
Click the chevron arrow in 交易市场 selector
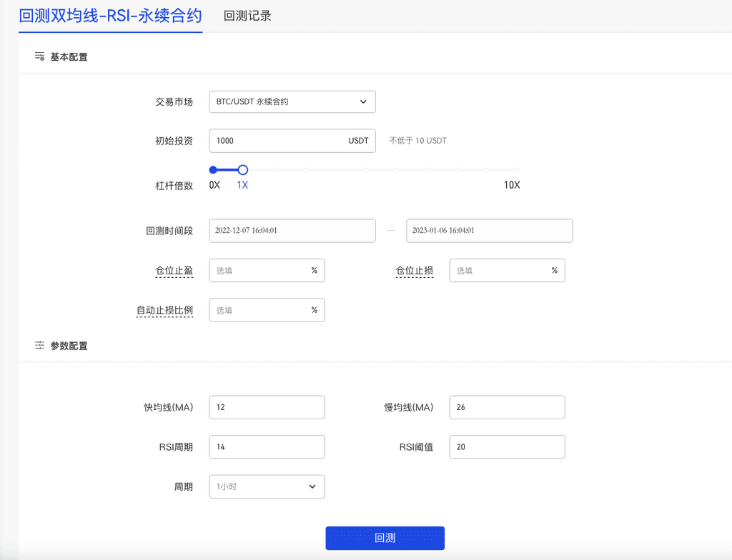click(x=363, y=101)
